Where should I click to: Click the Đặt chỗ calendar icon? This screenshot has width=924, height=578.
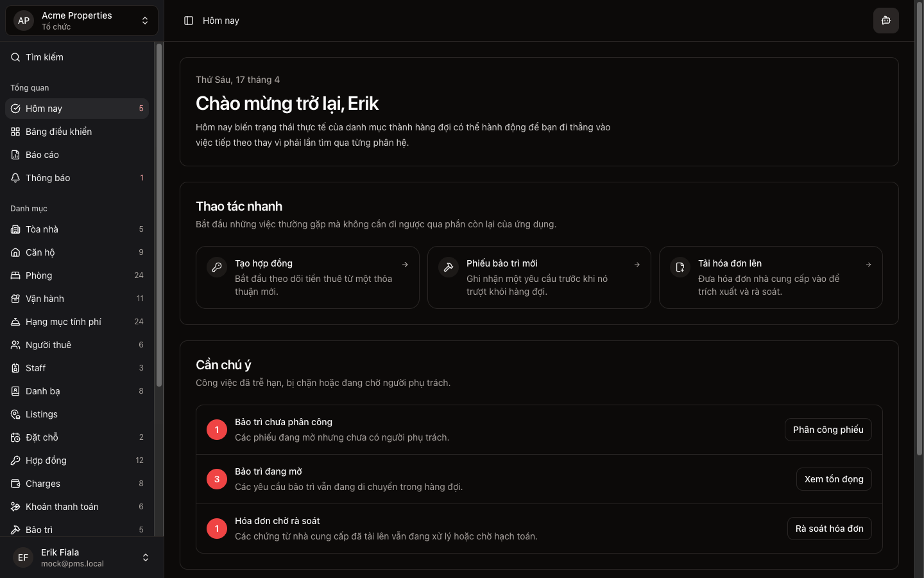coord(15,437)
